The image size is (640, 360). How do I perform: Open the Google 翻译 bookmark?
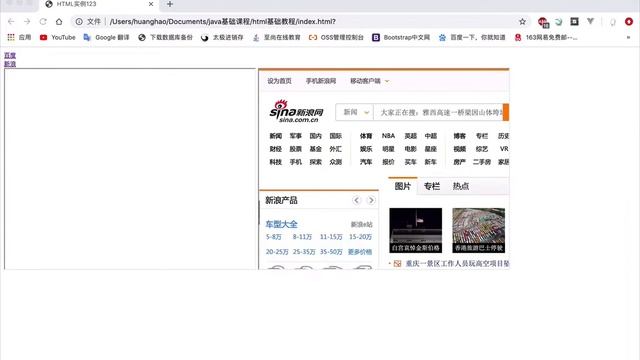pos(106,38)
